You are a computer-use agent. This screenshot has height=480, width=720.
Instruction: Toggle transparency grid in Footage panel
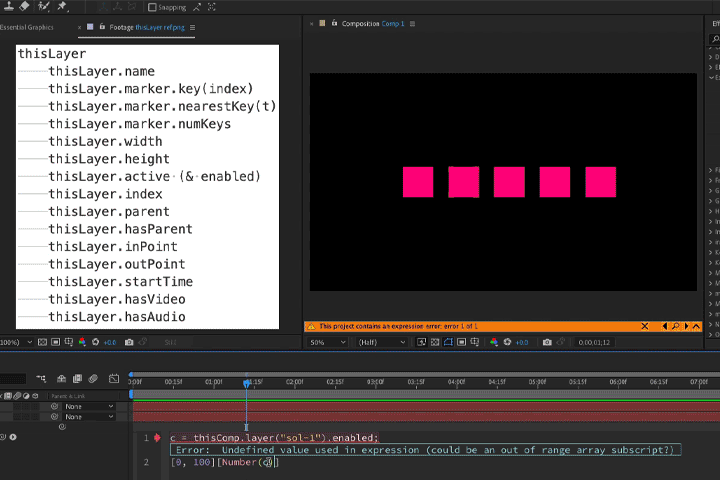click(42, 342)
